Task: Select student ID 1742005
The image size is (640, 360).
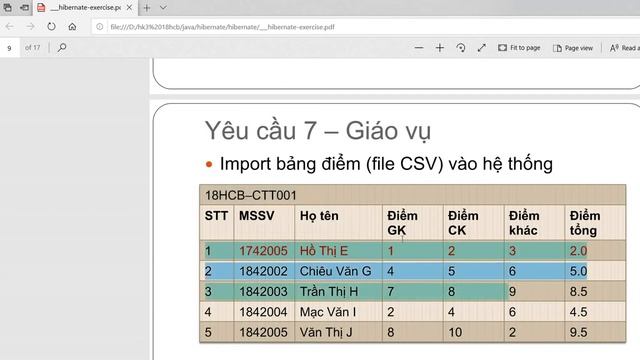Action: pos(263,251)
